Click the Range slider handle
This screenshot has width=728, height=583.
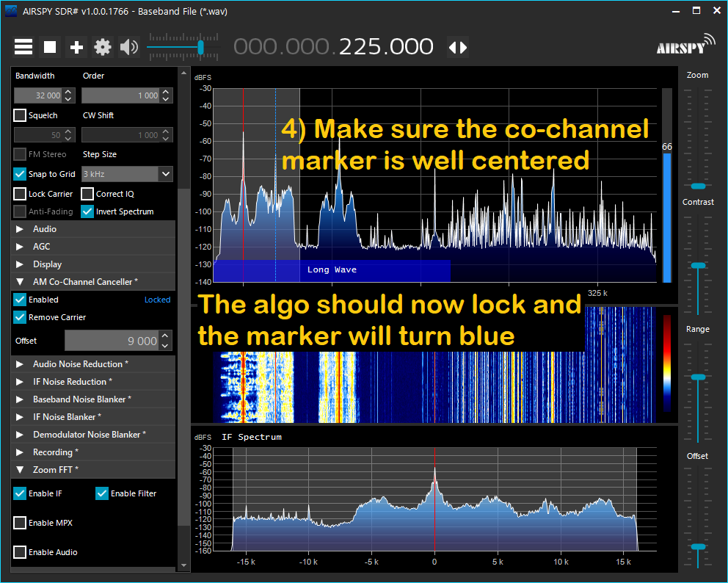(698, 377)
